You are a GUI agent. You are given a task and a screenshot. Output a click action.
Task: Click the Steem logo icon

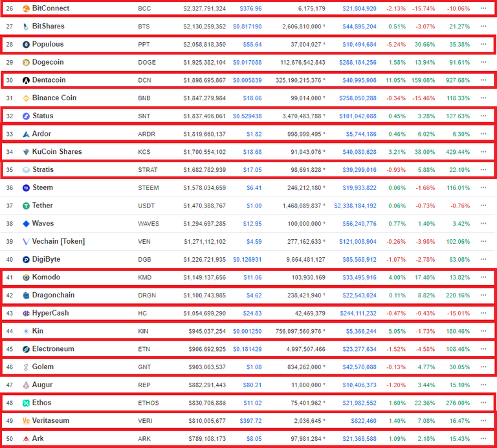[26, 188]
